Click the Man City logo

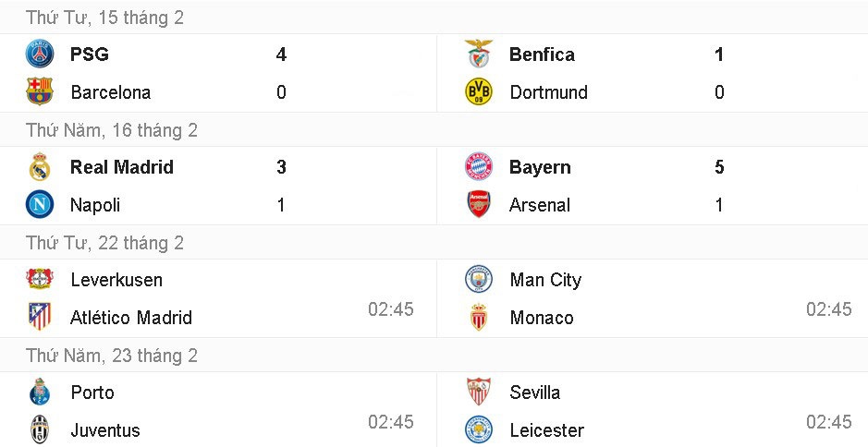tap(479, 280)
